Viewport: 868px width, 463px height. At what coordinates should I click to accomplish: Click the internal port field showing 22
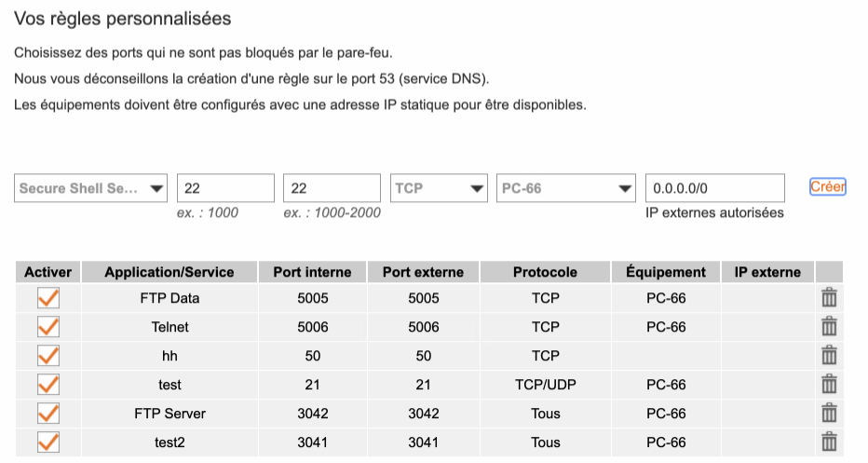coord(225,188)
